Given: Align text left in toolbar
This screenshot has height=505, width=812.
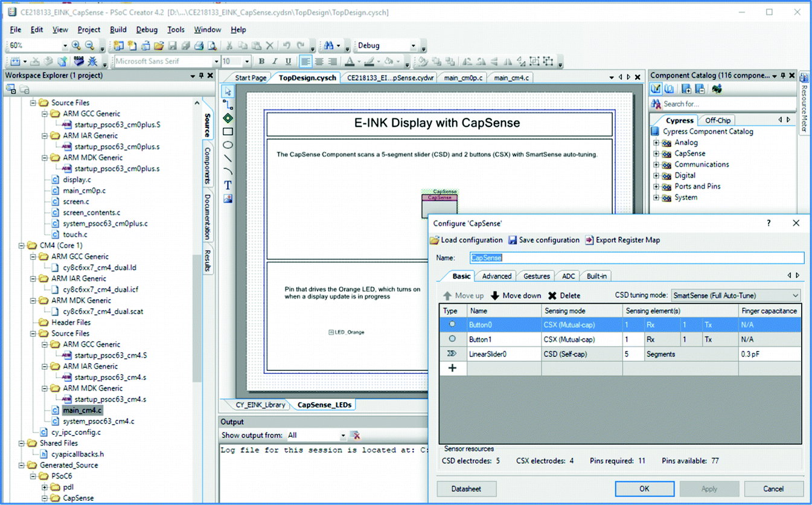Looking at the screenshot, I should 305,62.
